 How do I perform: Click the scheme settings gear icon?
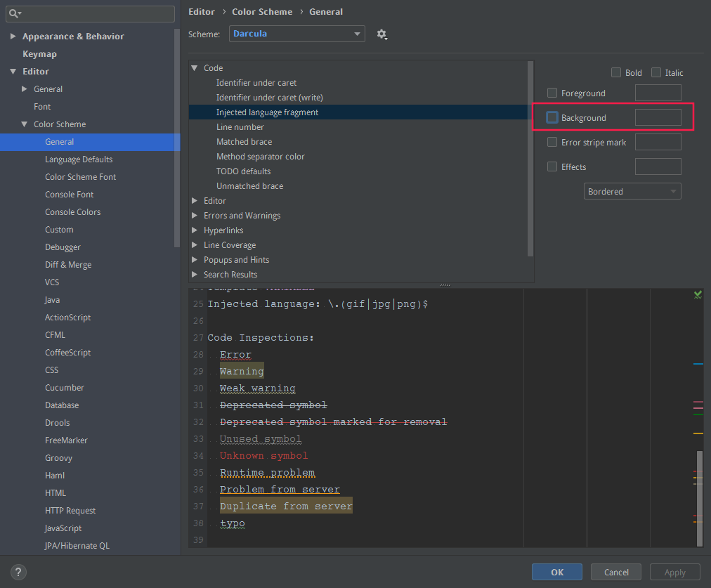tap(381, 34)
